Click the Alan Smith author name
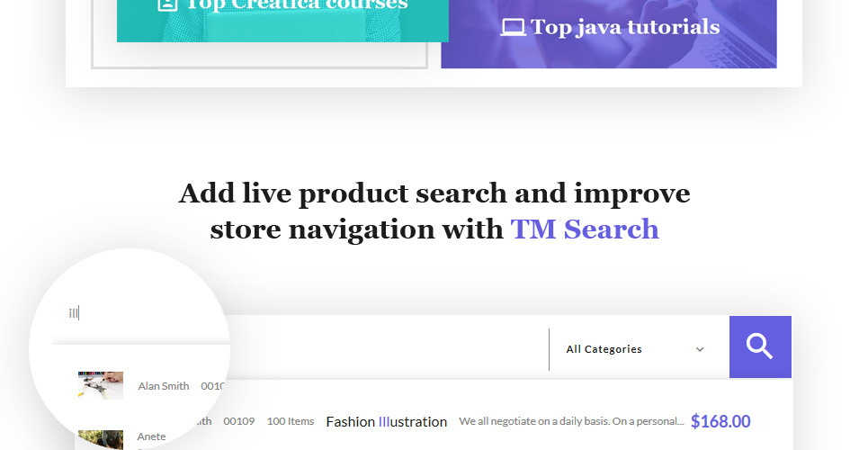868x450 pixels. pos(163,386)
